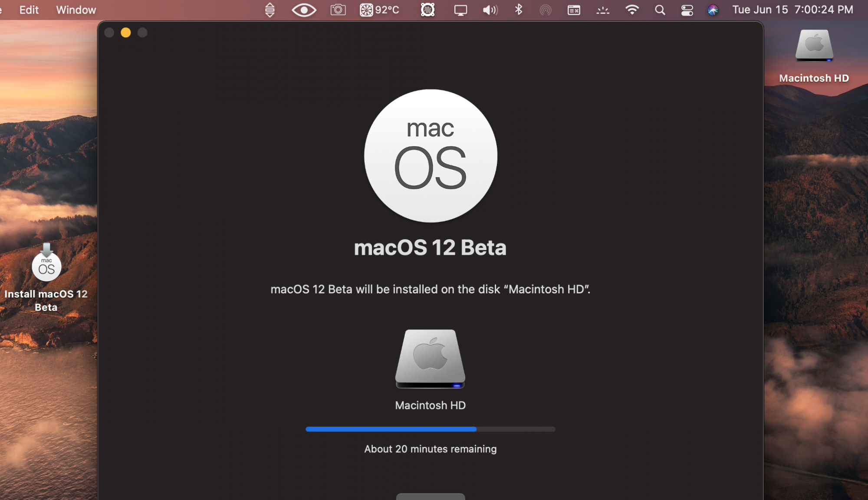This screenshot has height=500, width=868.
Task: Click the AirDrop radar icon in menu bar
Action: (546, 10)
